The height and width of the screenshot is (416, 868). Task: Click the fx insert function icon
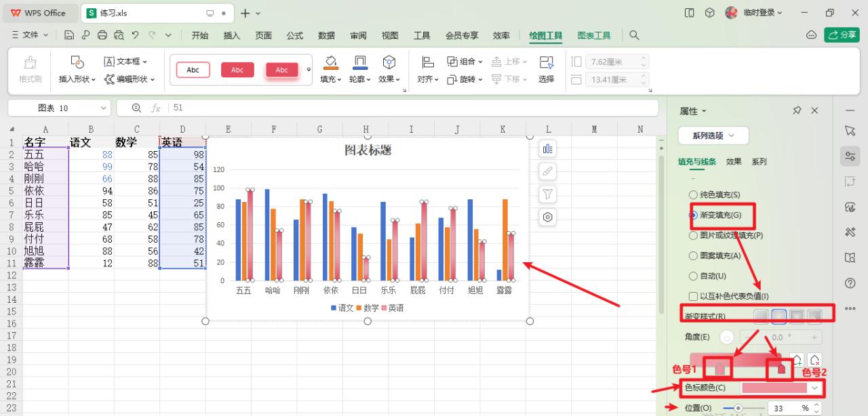(x=156, y=108)
